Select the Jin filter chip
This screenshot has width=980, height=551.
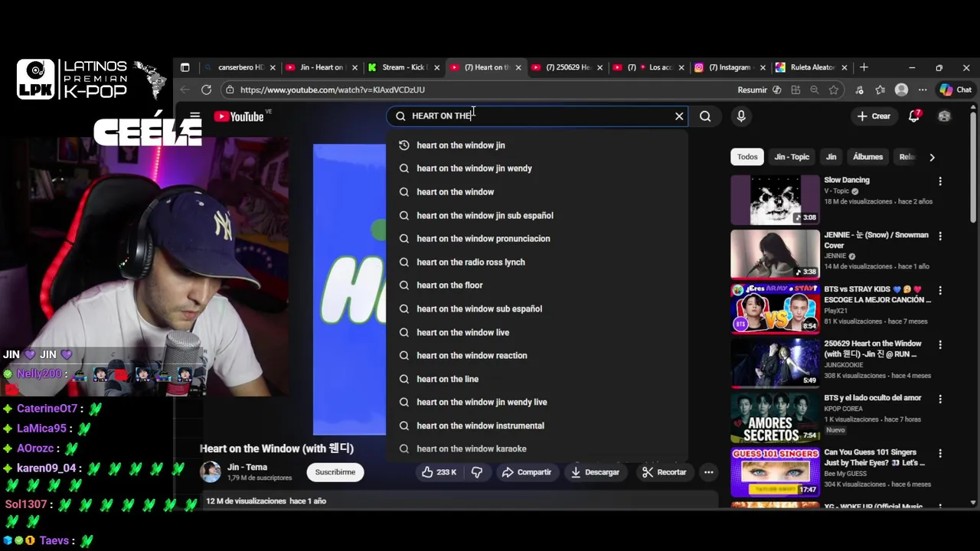pos(831,157)
